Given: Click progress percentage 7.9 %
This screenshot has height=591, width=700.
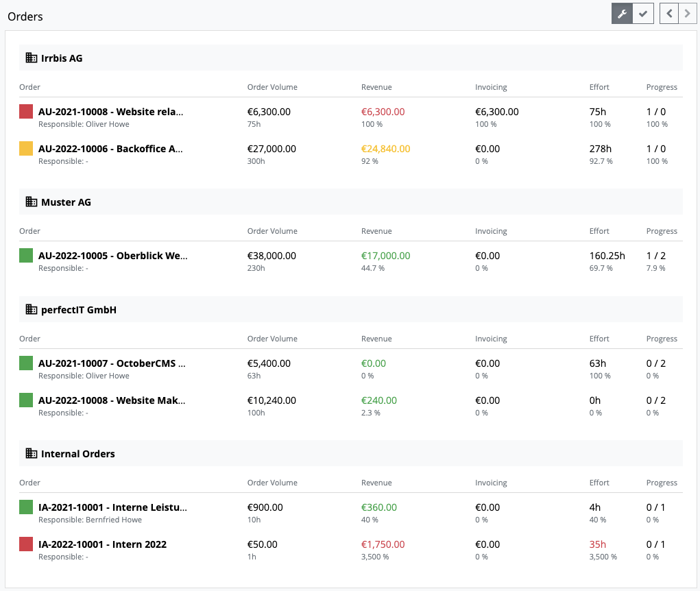Looking at the screenshot, I should [656, 268].
